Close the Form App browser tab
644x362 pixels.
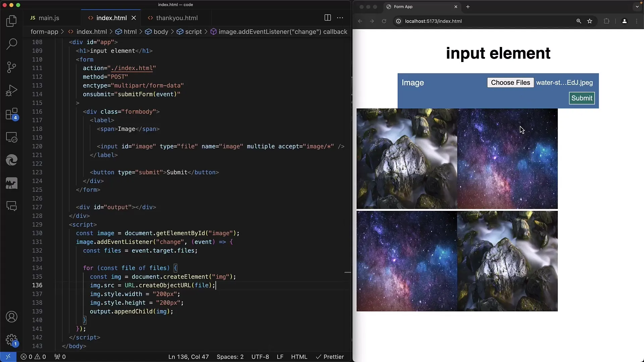(456, 7)
